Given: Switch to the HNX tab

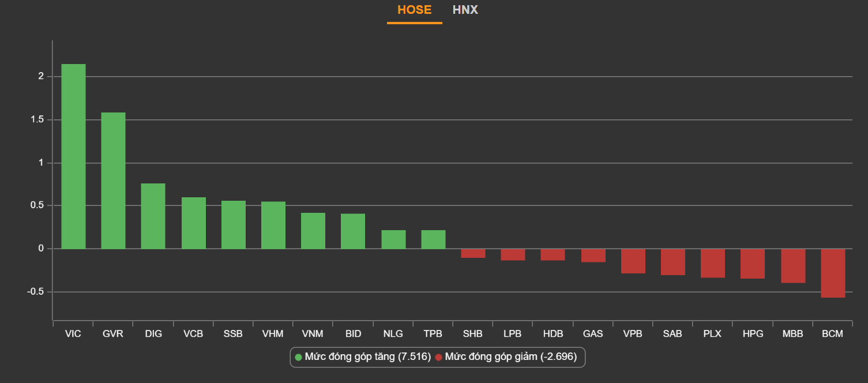Looking at the screenshot, I should click(x=465, y=10).
